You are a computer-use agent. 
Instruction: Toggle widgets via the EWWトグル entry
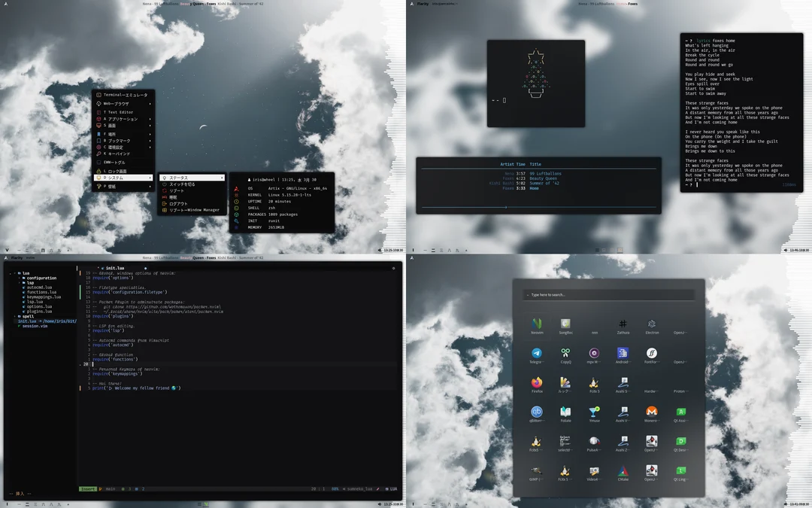click(x=113, y=163)
